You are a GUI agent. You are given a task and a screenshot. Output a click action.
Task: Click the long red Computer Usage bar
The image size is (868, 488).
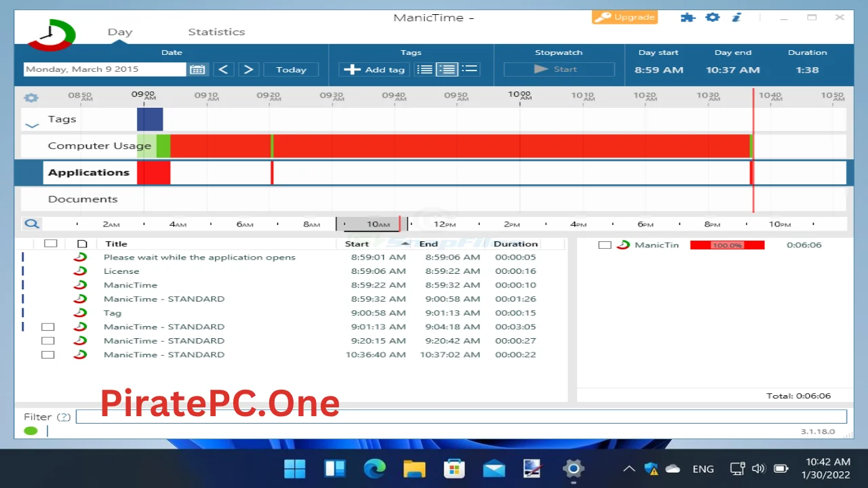(510, 146)
